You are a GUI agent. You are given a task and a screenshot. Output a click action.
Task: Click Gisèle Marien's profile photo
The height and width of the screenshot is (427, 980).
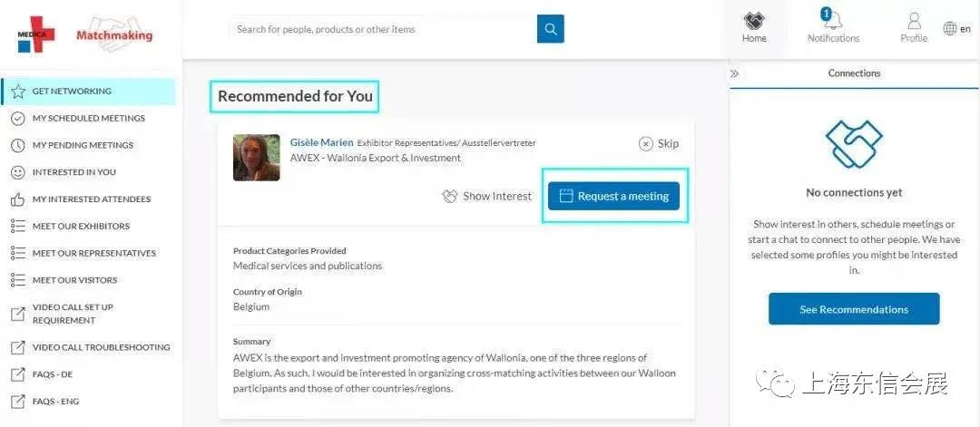[x=257, y=158]
